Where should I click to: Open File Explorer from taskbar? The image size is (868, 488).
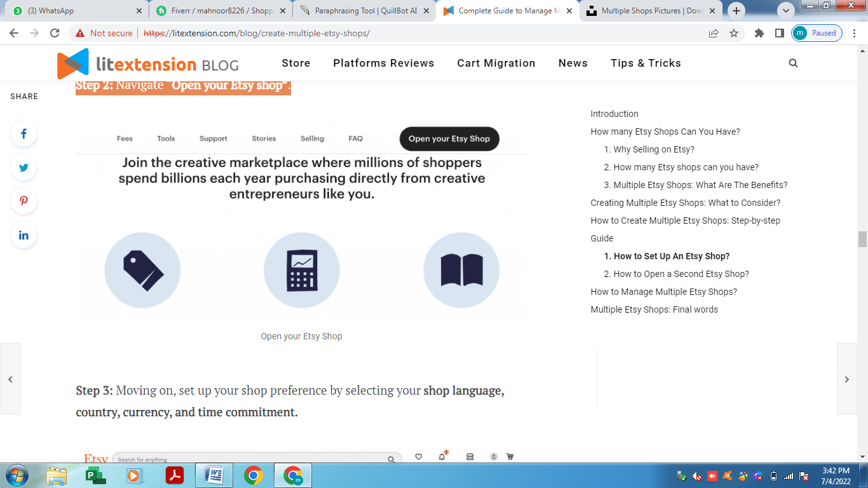(x=57, y=475)
